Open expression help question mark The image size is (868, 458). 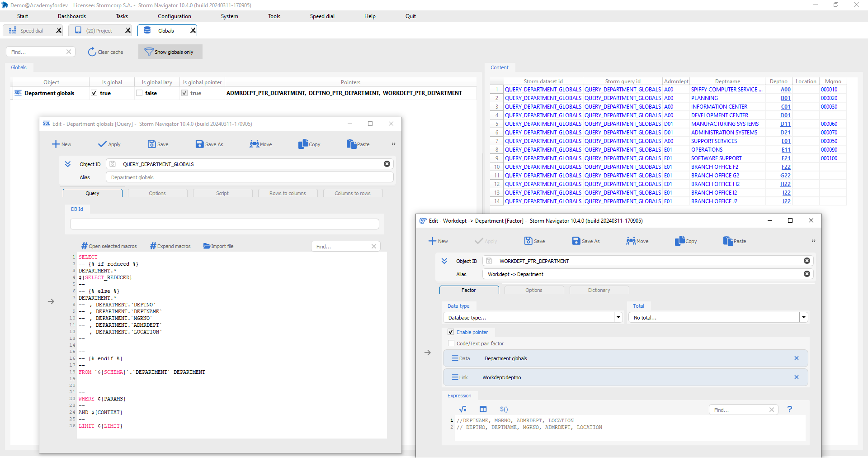[790, 409]
